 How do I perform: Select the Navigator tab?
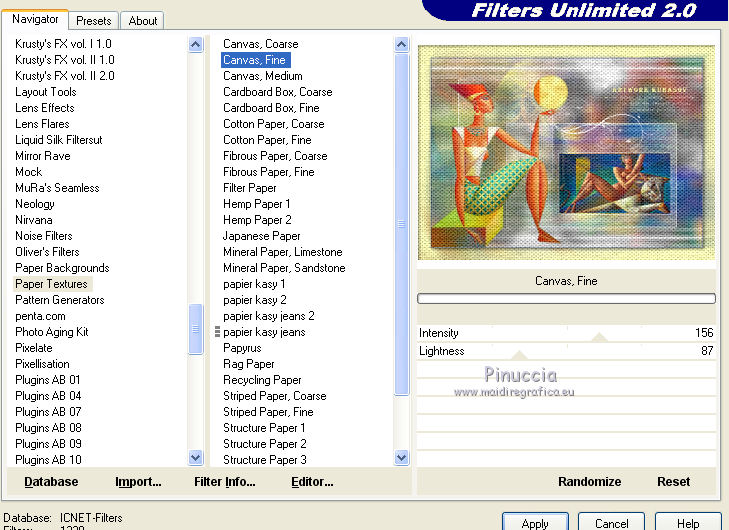[35, 19]
